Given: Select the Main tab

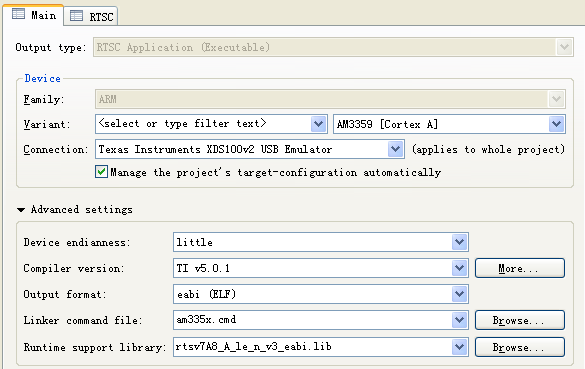Looking at the screenshot, I should point(34,15).
